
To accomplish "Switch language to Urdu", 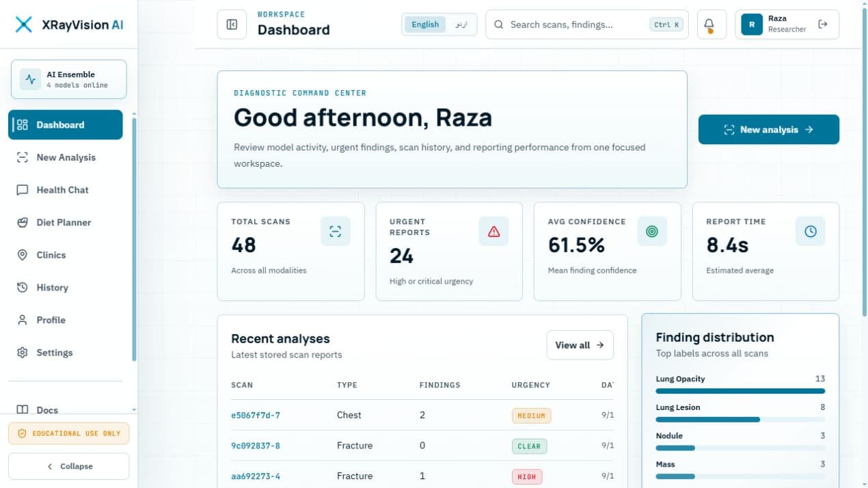I will pyautogui.click(x=461, y=25).
